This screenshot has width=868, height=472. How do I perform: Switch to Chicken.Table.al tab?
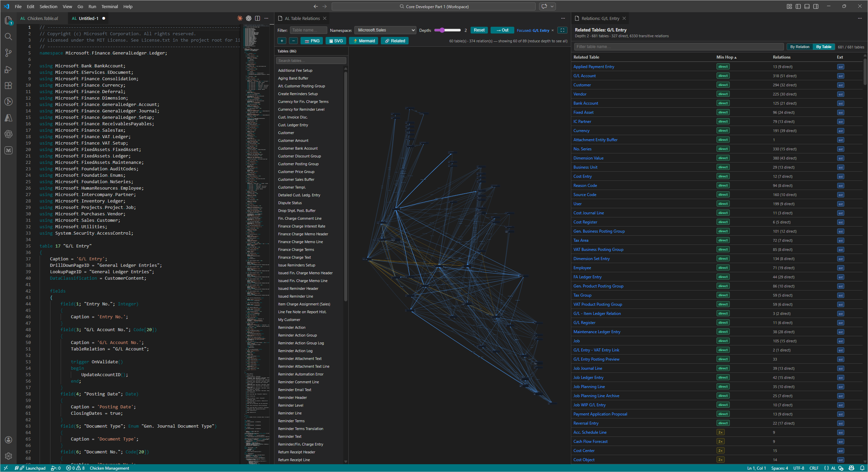42,18
